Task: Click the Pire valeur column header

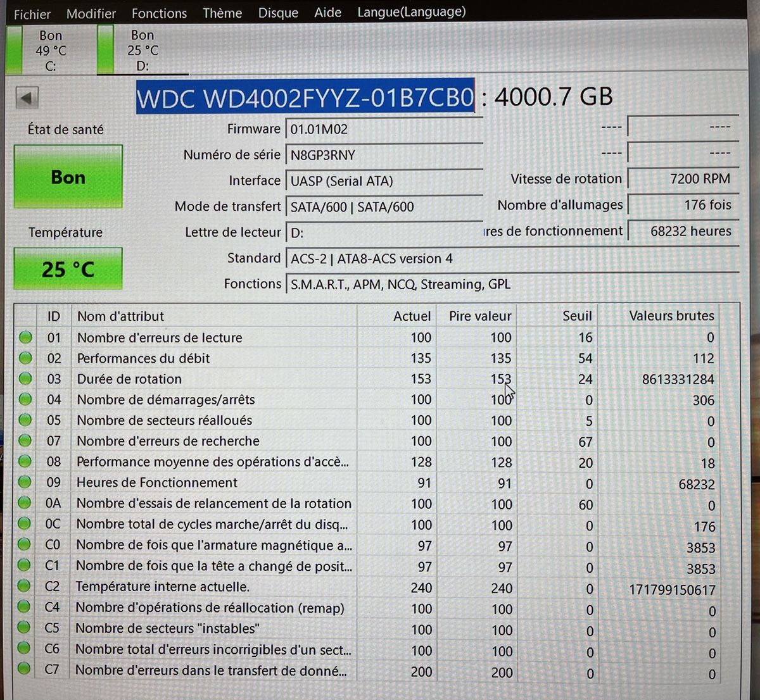Action: [x=476, y=316]
